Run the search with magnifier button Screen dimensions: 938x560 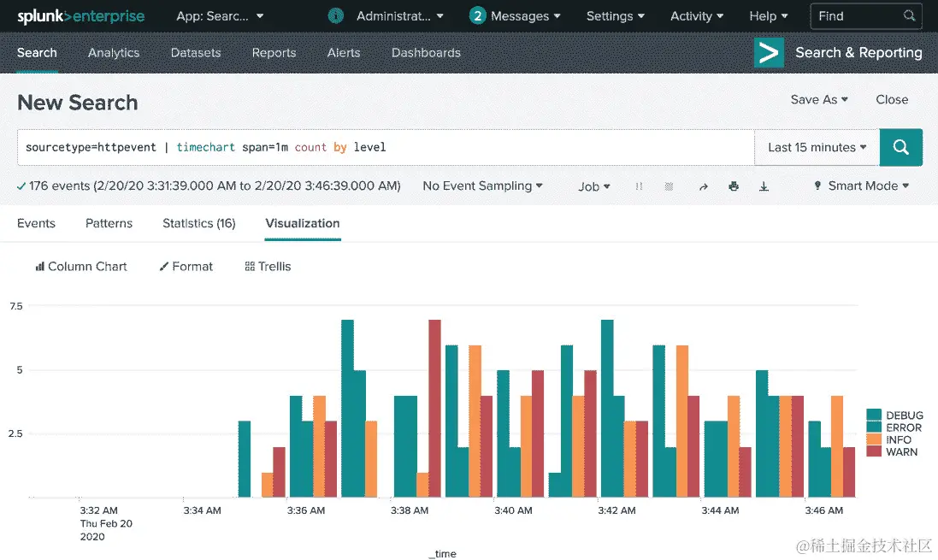[x=901, y=147]
